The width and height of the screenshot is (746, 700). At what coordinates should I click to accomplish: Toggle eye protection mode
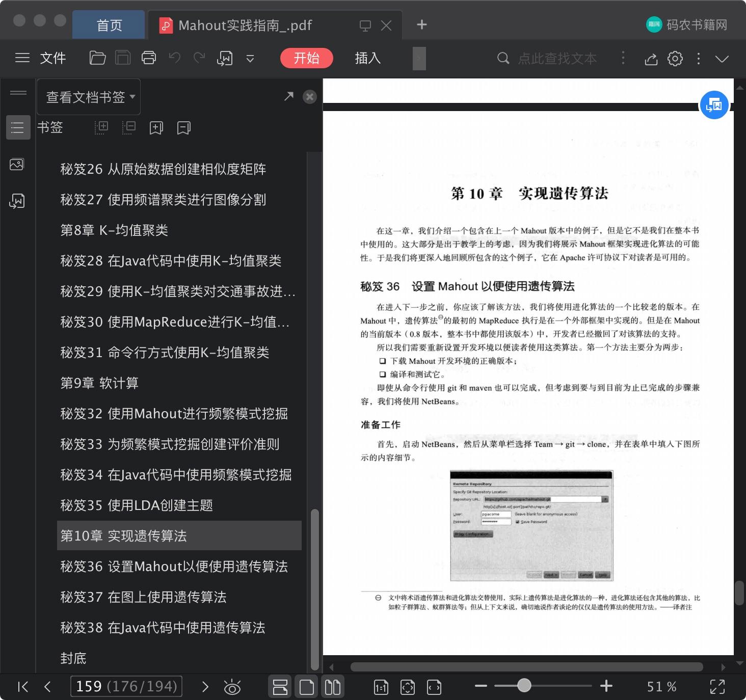[x=232, y=687]
